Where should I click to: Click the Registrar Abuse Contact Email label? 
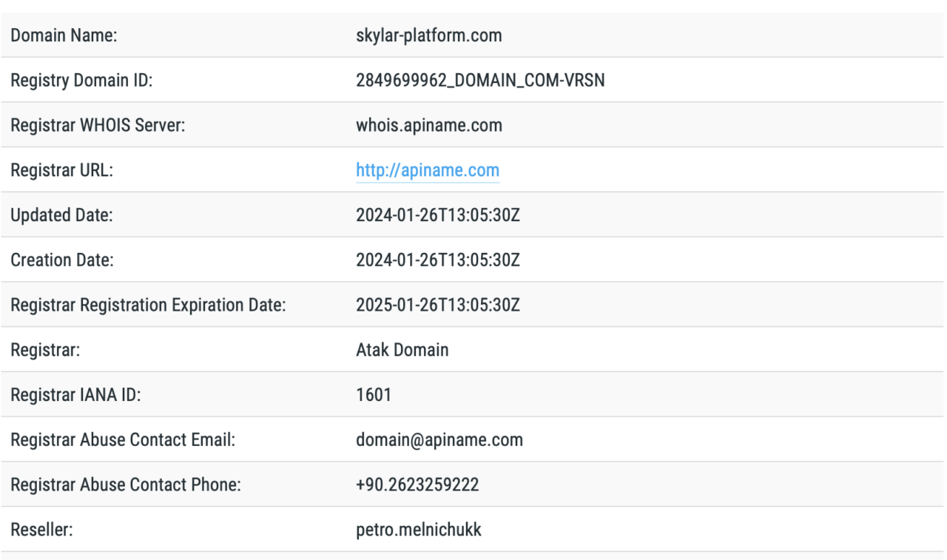coord(123,440)
